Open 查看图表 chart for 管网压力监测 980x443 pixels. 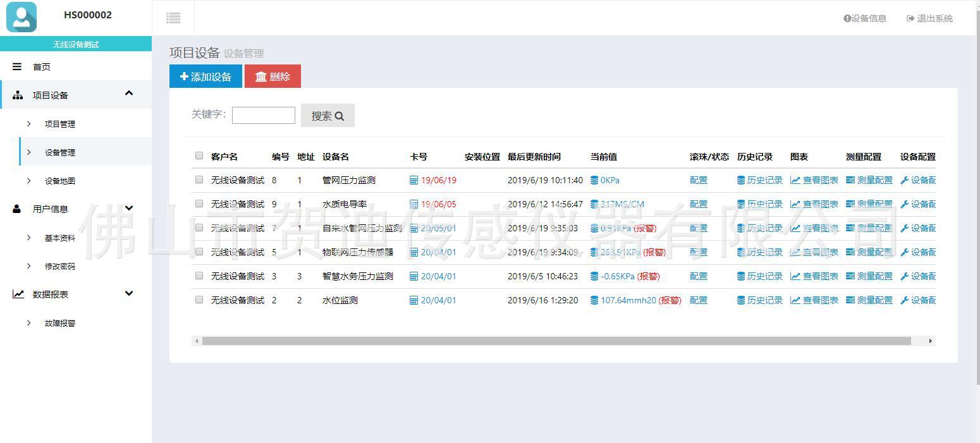pyautogui.click(x=814, y=180)
